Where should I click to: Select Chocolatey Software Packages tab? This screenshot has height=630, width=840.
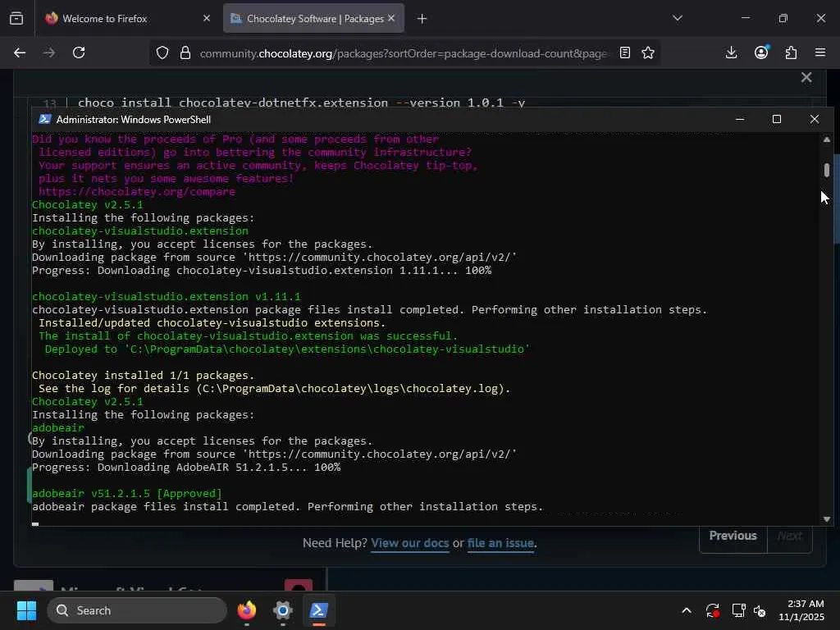(313, 19)
